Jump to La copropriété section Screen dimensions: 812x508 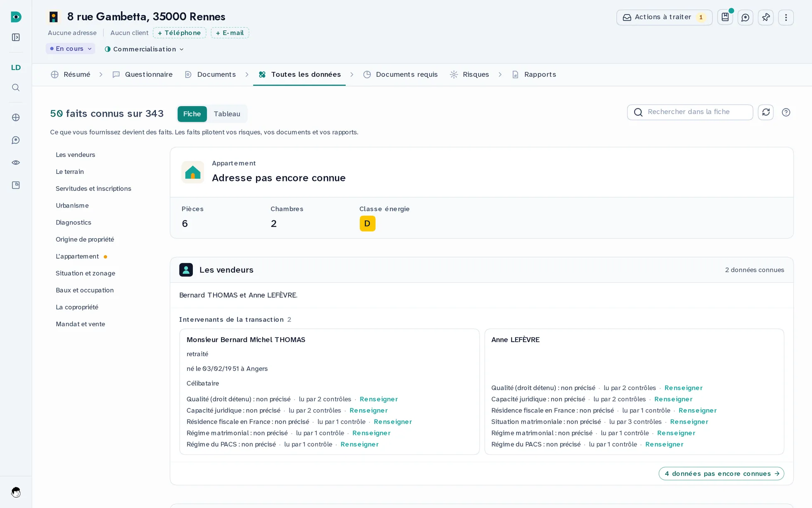[x=77, y=307]
